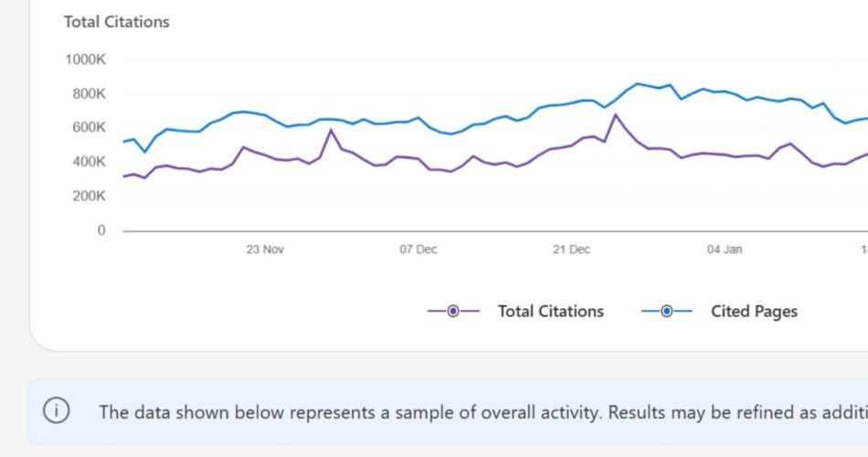Select the 21 Dec date label on axis
The image size is (868, 457).
[571, 250]
